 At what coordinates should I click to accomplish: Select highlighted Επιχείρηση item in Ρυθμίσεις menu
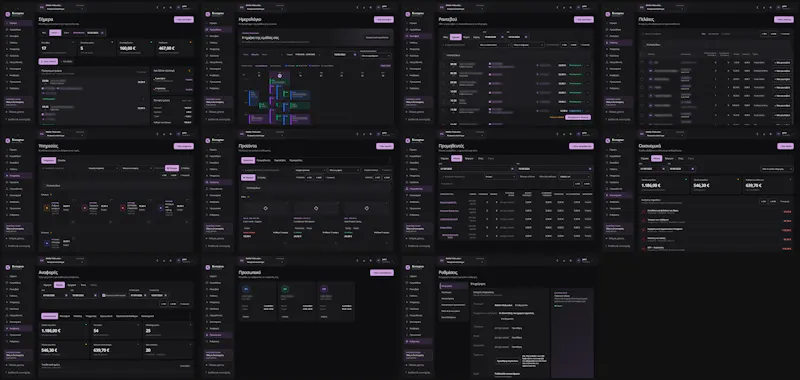click(454, 287)
